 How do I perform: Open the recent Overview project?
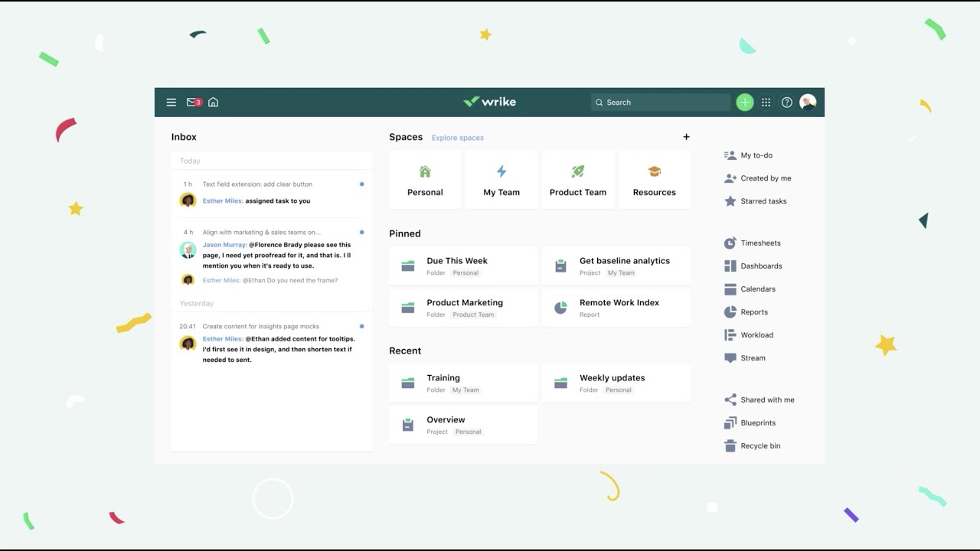463,425
